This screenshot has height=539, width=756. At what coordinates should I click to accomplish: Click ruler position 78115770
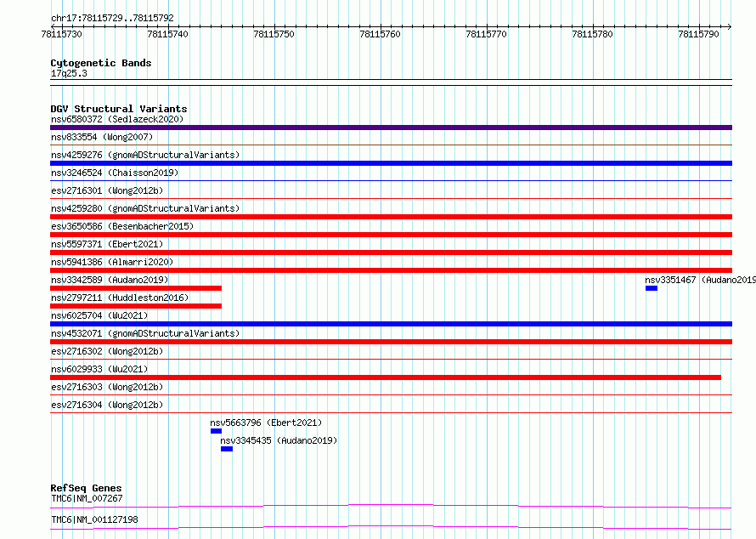click(486, 34)
